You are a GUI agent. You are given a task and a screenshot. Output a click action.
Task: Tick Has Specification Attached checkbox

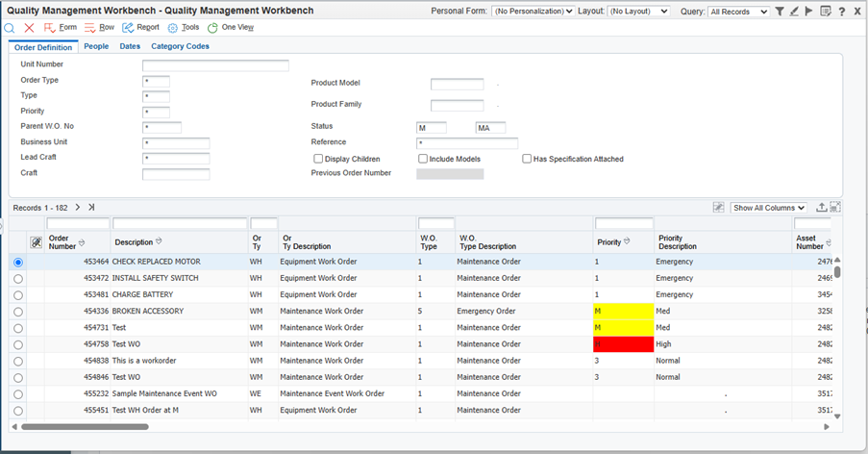click(x=527, y=159)
